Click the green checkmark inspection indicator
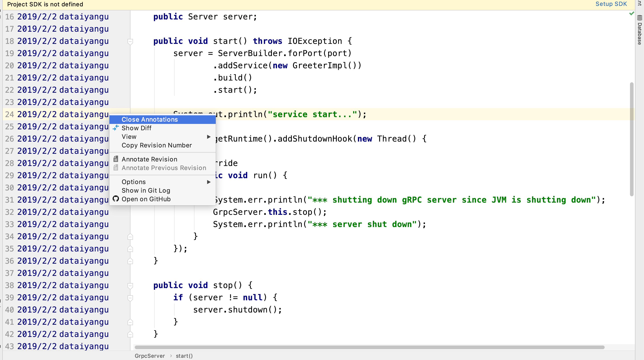This screenshot has height=360, width=644. (632, 13)
